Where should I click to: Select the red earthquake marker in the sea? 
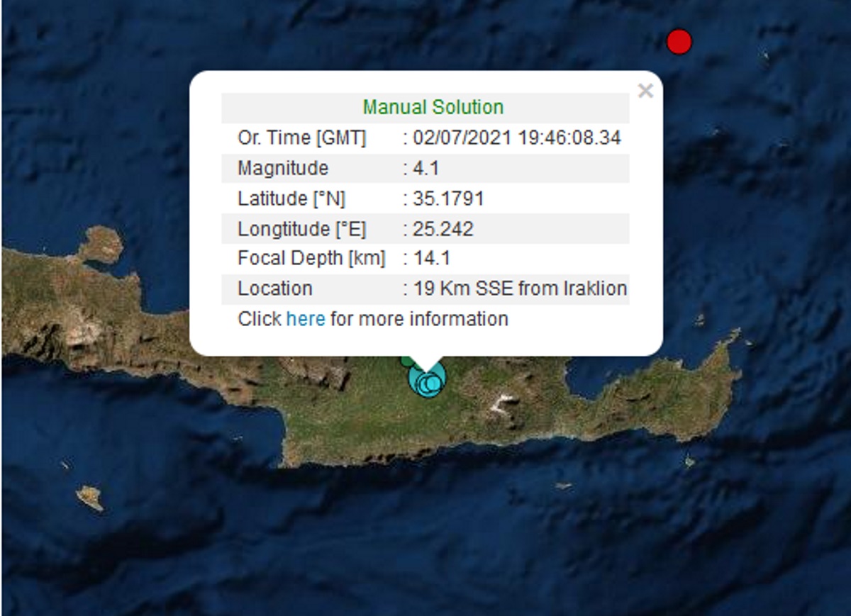coord(679,42)
